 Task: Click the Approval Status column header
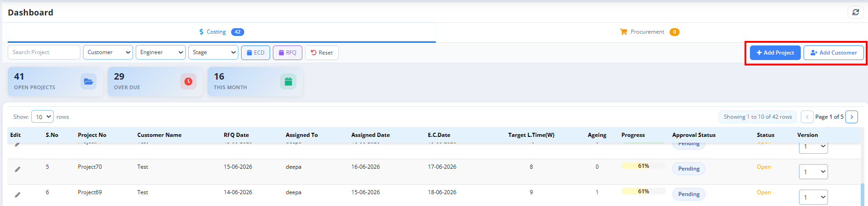[x=694, y=135]
